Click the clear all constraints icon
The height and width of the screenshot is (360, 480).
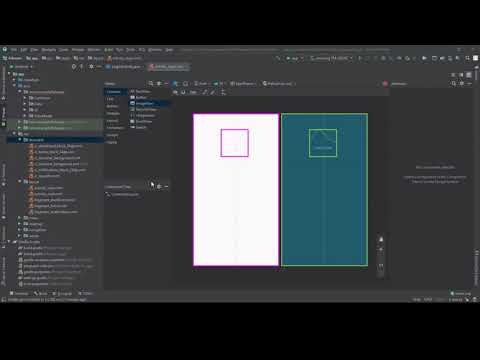pyautogui.click(x=205, y=92)
